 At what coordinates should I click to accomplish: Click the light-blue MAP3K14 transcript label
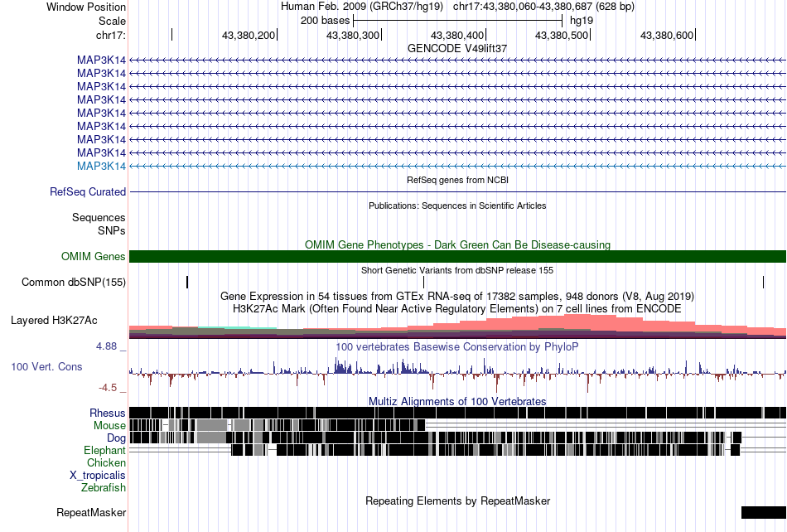coord(101,166)
